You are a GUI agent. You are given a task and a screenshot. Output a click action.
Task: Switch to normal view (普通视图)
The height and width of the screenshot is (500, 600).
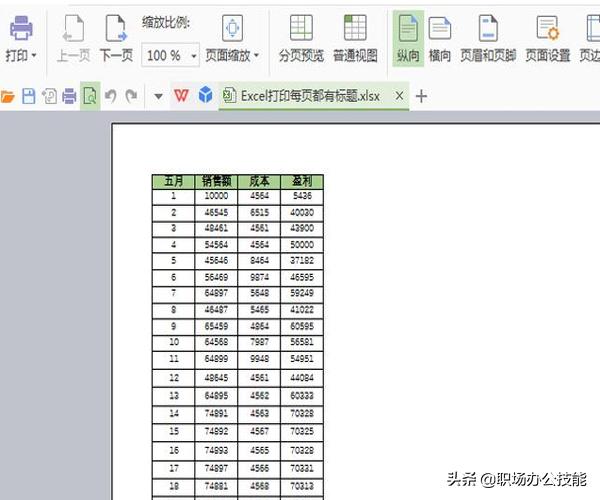pos(355,39)
